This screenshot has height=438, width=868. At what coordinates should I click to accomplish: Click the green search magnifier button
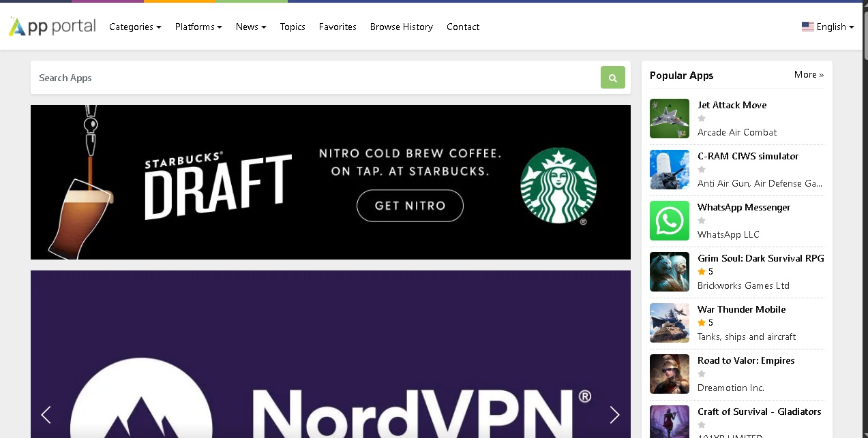tap(612, 78)
